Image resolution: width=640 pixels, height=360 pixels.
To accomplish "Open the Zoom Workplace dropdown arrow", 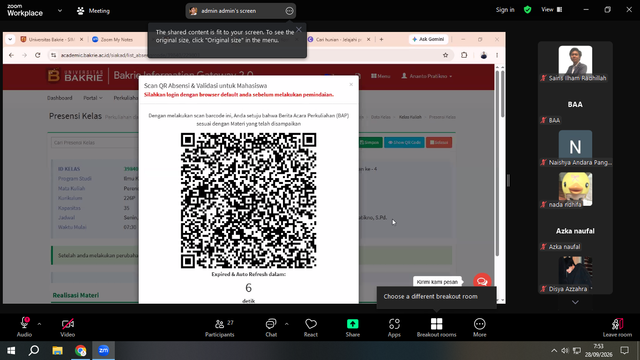I will click(60, 11).
